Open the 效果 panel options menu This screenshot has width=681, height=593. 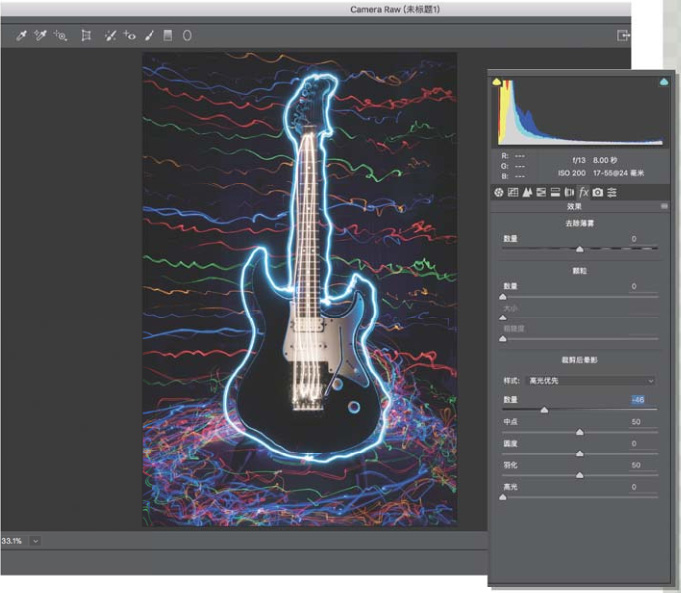coord(663,206)
